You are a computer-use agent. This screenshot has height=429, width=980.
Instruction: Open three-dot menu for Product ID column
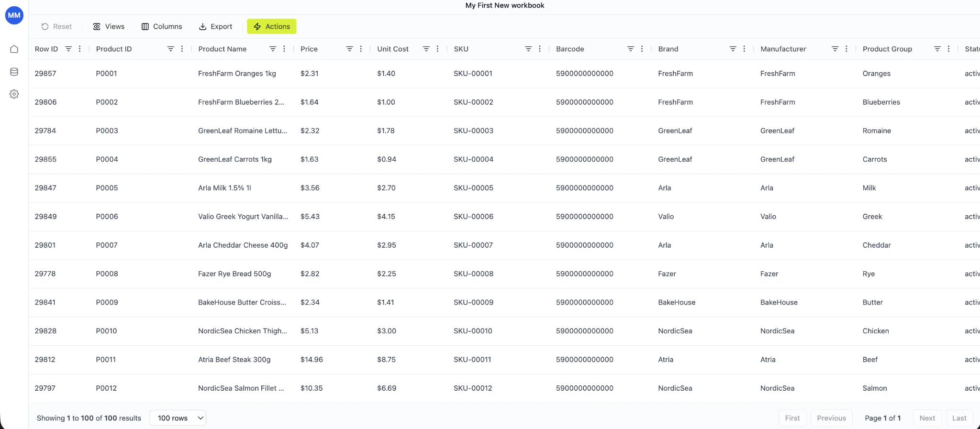point(182,49)
